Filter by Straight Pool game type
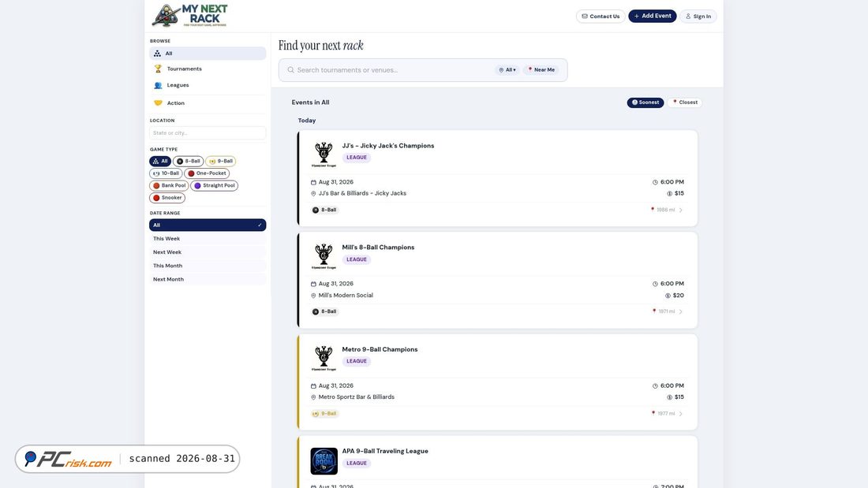This screenshot has width=868, height=488. (214, 185)
